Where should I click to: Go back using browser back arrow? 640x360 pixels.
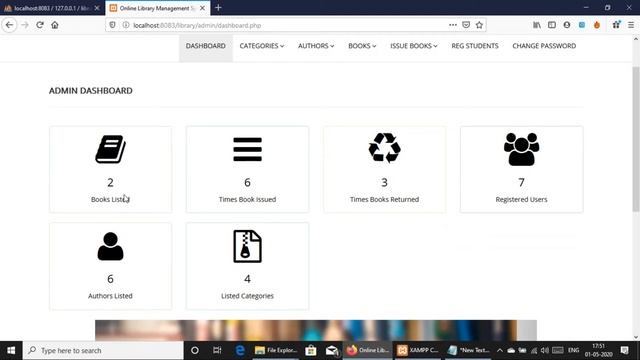click(x=9, y=25)
